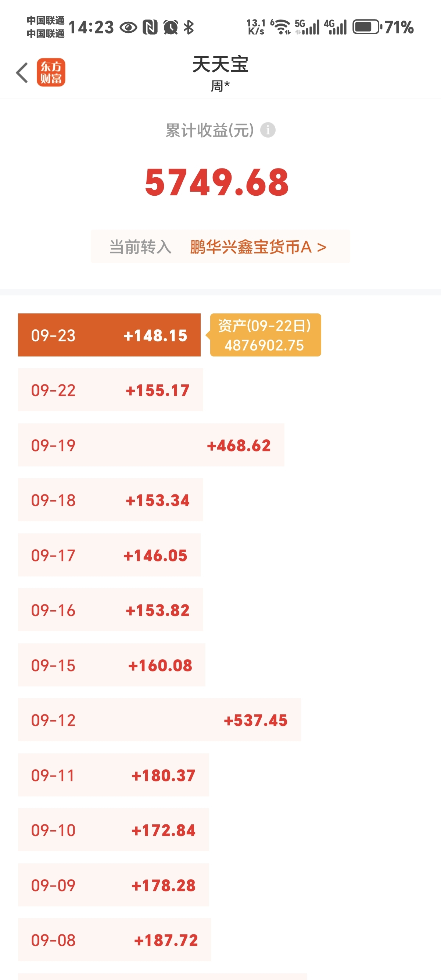This screenshot has width=441, height=980.
Task: Tap the NFC status icon
Action: coord(150,27)
